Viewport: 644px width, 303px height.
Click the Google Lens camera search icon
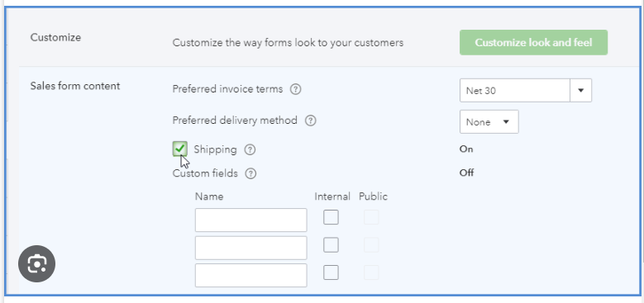pyautogui.click(x=36, y=263)
